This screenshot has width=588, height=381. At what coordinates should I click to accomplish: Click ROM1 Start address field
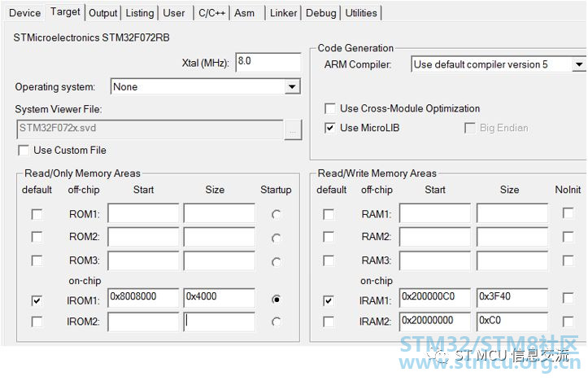pyautogui.click(x=143, y=213)
